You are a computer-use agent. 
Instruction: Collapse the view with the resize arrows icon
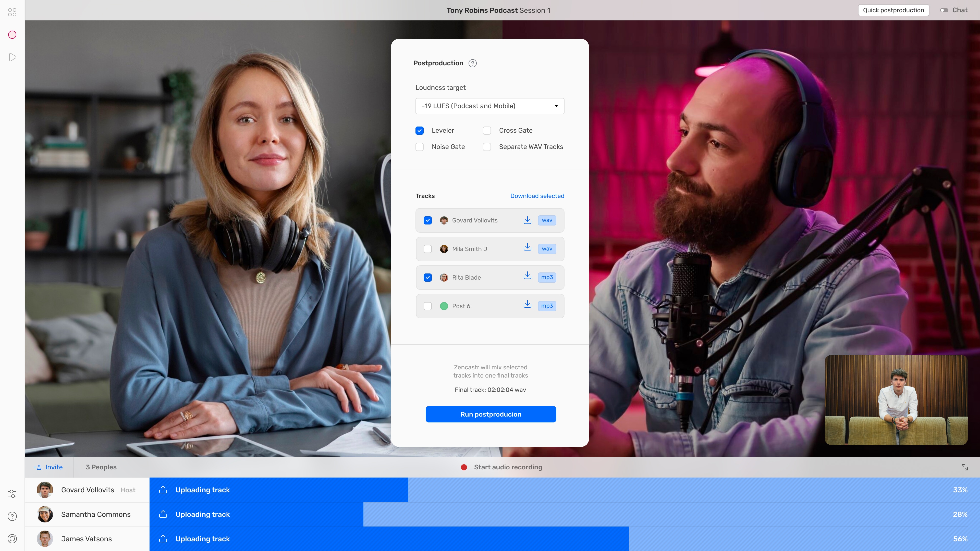tap(964, 467)
